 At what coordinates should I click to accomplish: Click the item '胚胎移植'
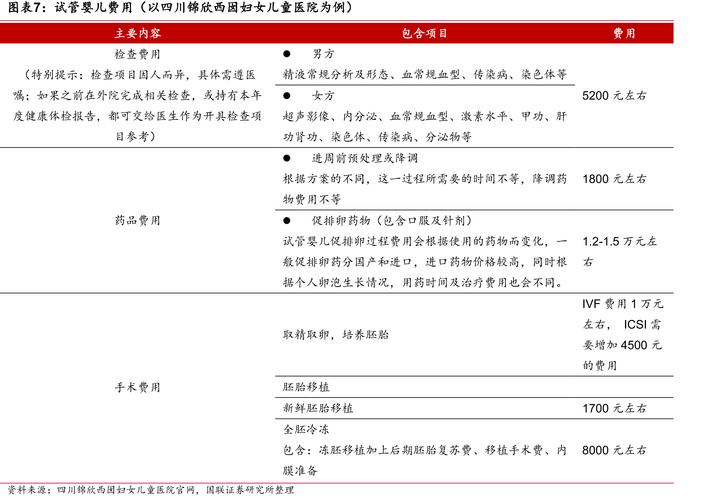pos(306,387)
